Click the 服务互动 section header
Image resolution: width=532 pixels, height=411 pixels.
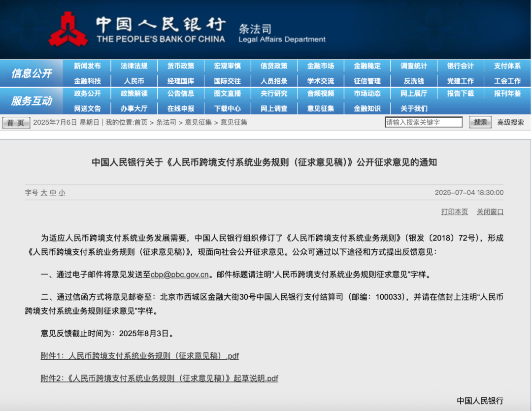coord(32,101)
